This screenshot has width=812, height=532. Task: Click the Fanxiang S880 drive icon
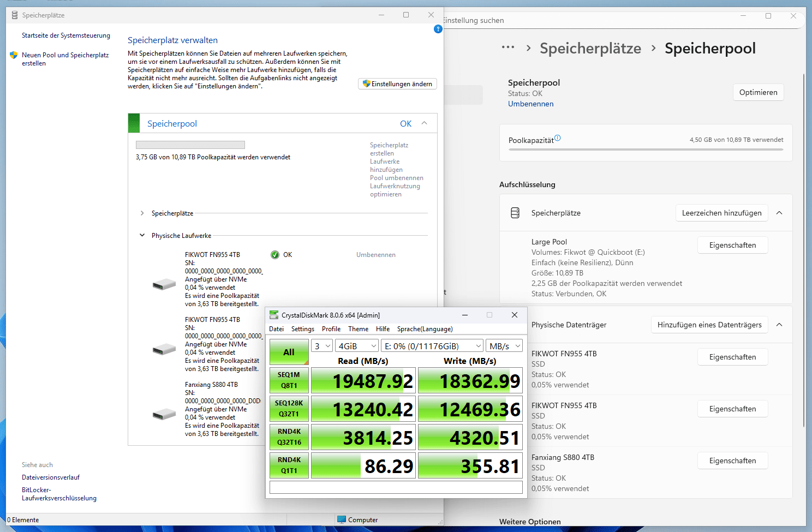[x=164, y=414]
